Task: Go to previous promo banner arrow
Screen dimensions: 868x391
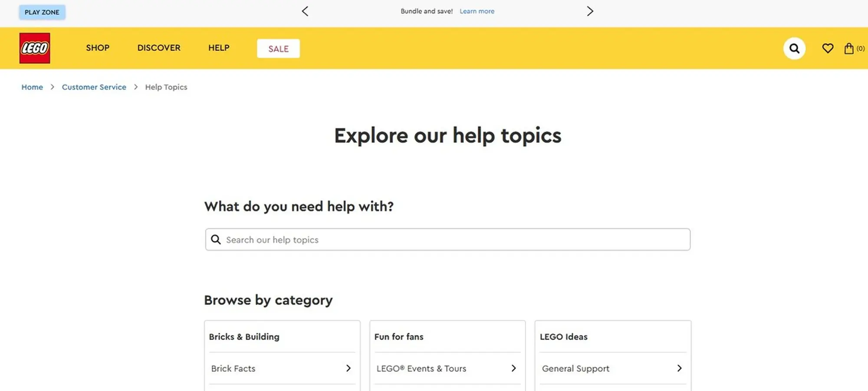Action: (x=305, y=11)
